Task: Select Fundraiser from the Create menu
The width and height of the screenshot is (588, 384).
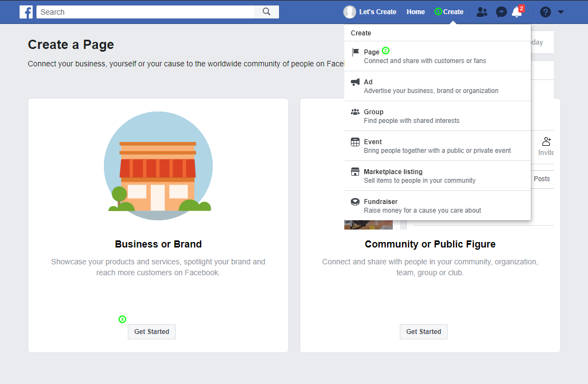Action: (381, 201)
